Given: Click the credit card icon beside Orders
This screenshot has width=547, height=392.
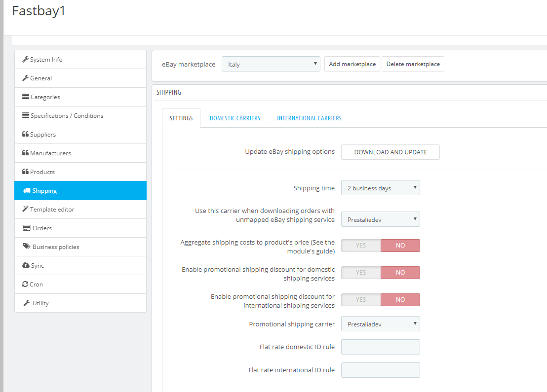Looking at the screenshot, I should click(x=27, y=228).
